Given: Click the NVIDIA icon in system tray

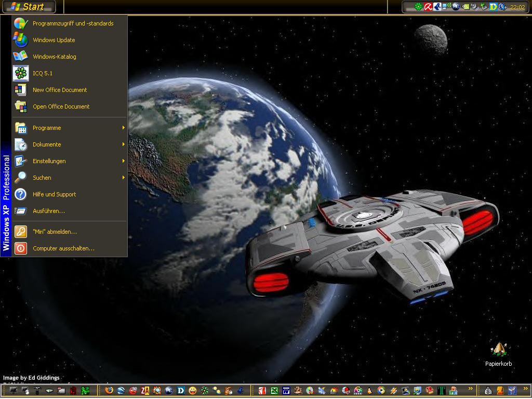Looking at the screenshot, I should pyautogui.click(x=465, y=7).
